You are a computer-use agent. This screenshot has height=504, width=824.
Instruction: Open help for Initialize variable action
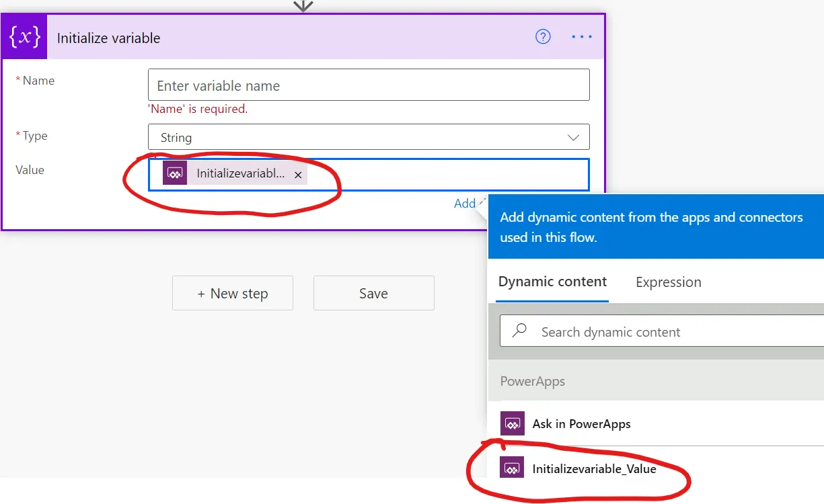[543, 37]
